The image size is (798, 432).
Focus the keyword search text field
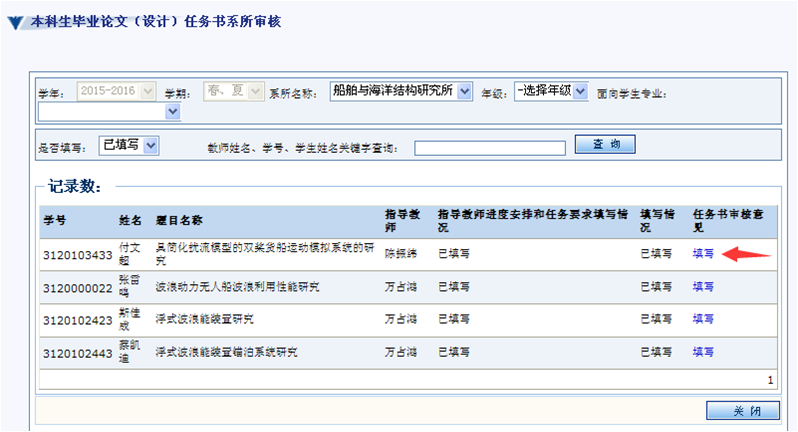click(x=491, y=148)
